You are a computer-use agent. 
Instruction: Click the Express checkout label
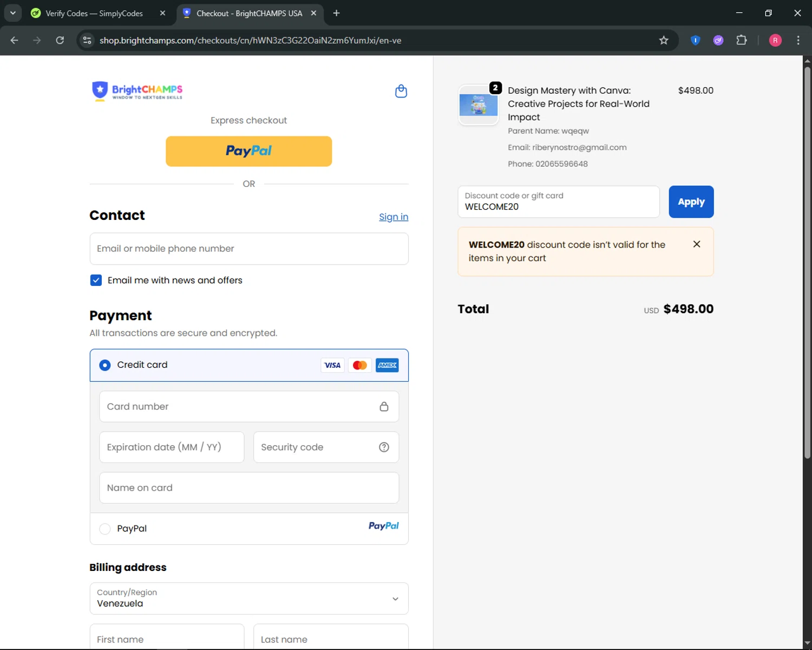(249, 120)
